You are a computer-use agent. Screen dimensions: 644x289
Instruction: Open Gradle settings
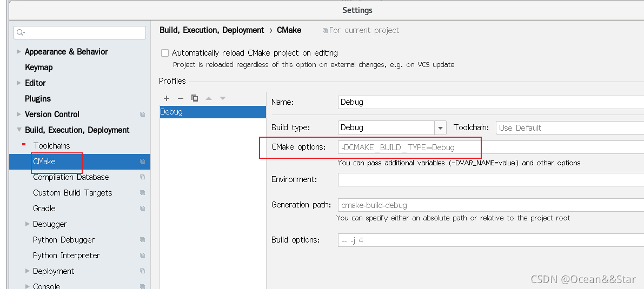click(44, 208)
